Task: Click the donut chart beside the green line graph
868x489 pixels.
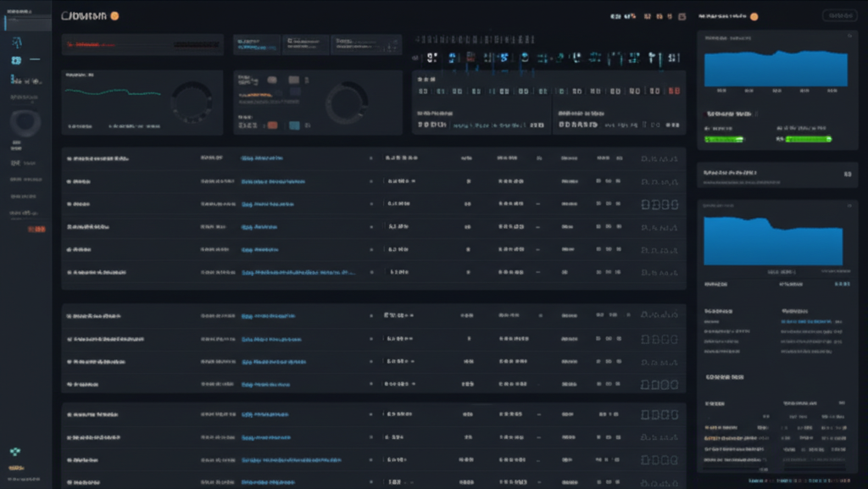Action: 192,103
